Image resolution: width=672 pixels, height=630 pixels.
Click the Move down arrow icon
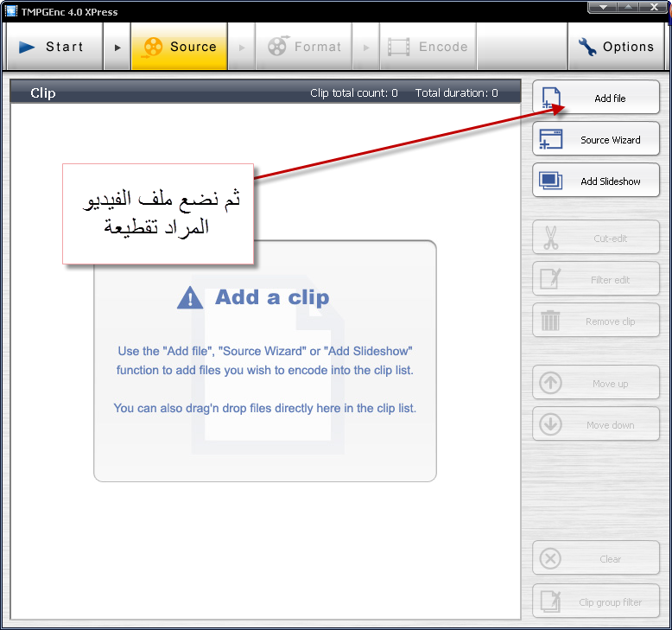pyautogui.click(x=551, y=424)
